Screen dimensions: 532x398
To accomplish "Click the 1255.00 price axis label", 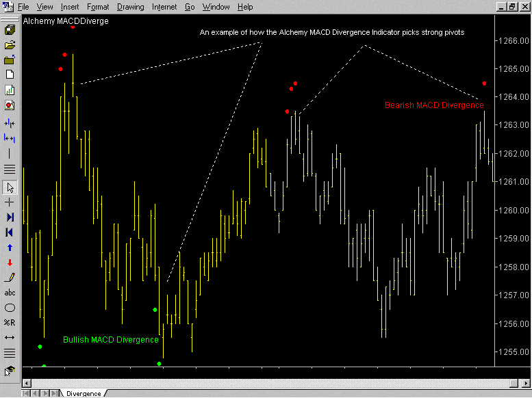I will (x=514, y=352).
